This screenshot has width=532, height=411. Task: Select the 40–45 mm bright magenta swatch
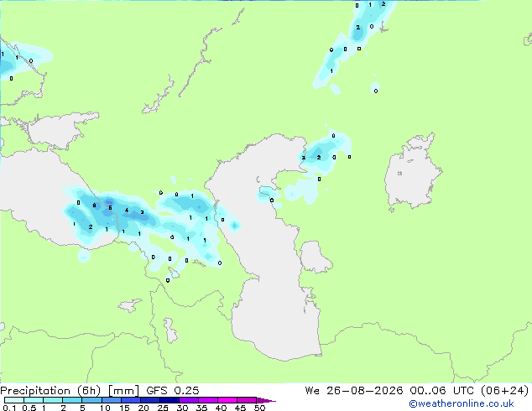tap(227, 400)
